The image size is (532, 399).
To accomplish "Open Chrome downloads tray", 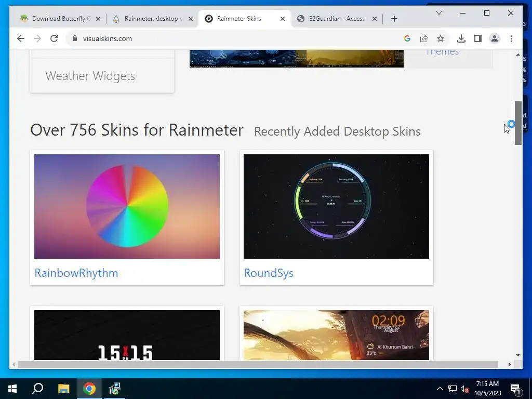I will [461, 38].
